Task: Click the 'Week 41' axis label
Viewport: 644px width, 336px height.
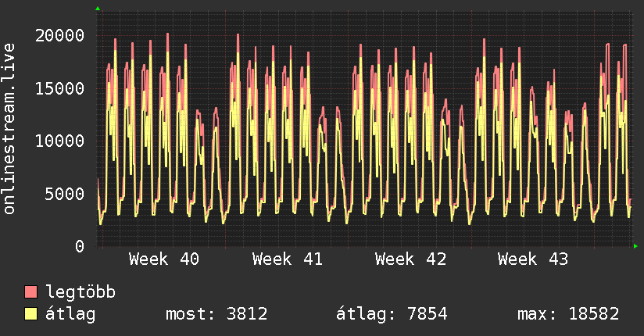Action: (x=288, y=259)
